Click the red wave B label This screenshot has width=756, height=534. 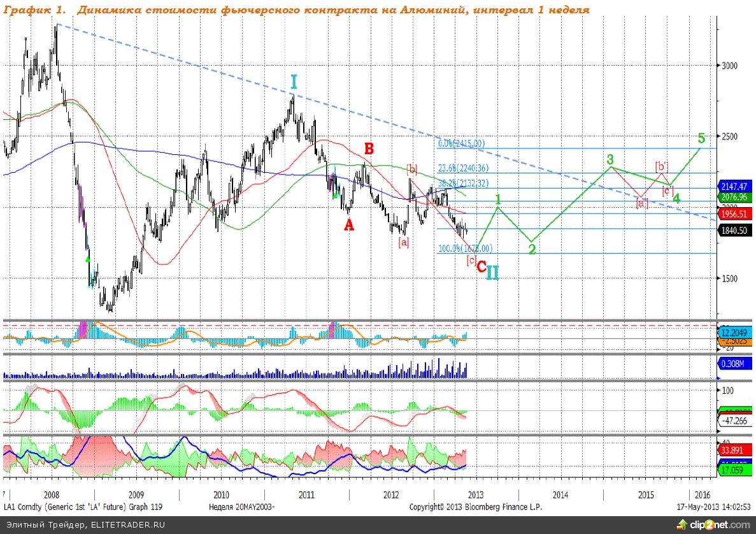coord(369,148)
